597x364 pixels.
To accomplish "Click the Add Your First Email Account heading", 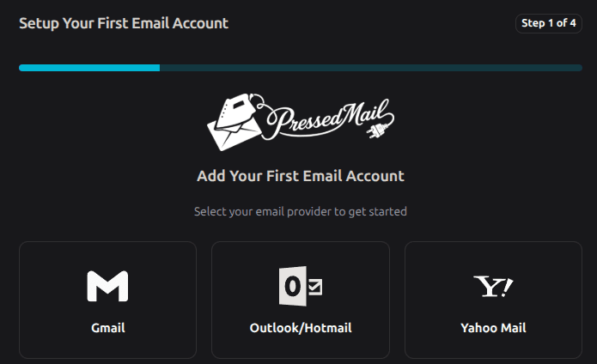I will [301, 176].
